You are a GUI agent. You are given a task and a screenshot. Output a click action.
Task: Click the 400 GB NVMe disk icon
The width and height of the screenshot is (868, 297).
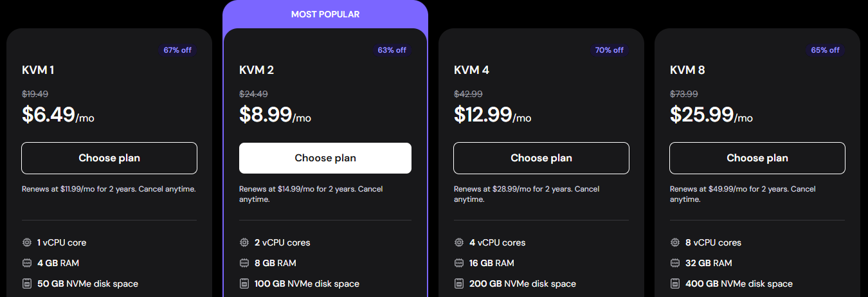pyautogui.click(x=675, y=283)
